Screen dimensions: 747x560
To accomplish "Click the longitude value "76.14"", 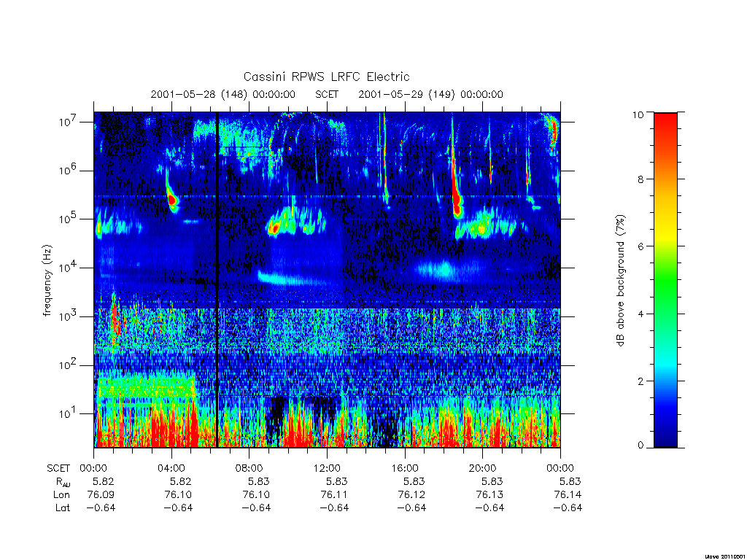I will pyautogui.click(x=568, y=495).
